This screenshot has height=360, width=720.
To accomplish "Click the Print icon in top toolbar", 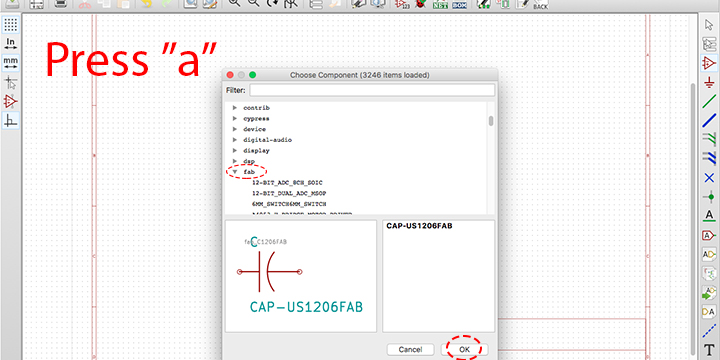I will [x=60, y=4].
